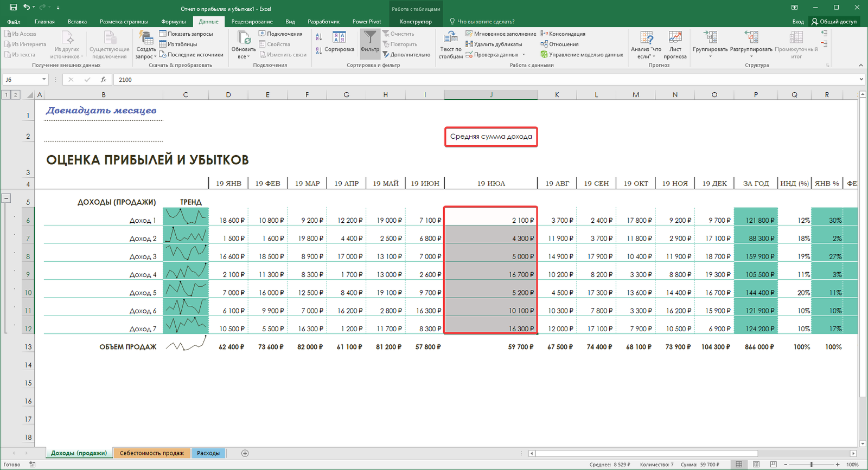
Task: Click Remove Duplicates (Удалить дубликаты)
Action: click(494, 44)
